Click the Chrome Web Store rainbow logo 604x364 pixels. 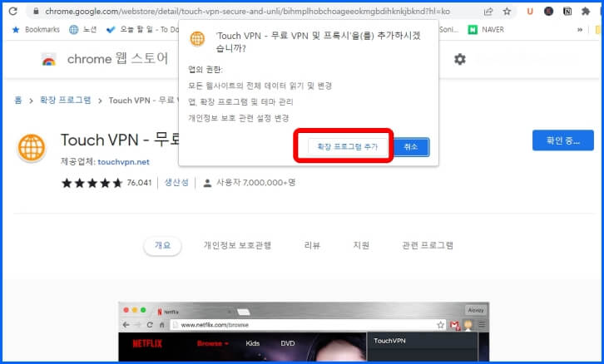(x=48, y=60)
